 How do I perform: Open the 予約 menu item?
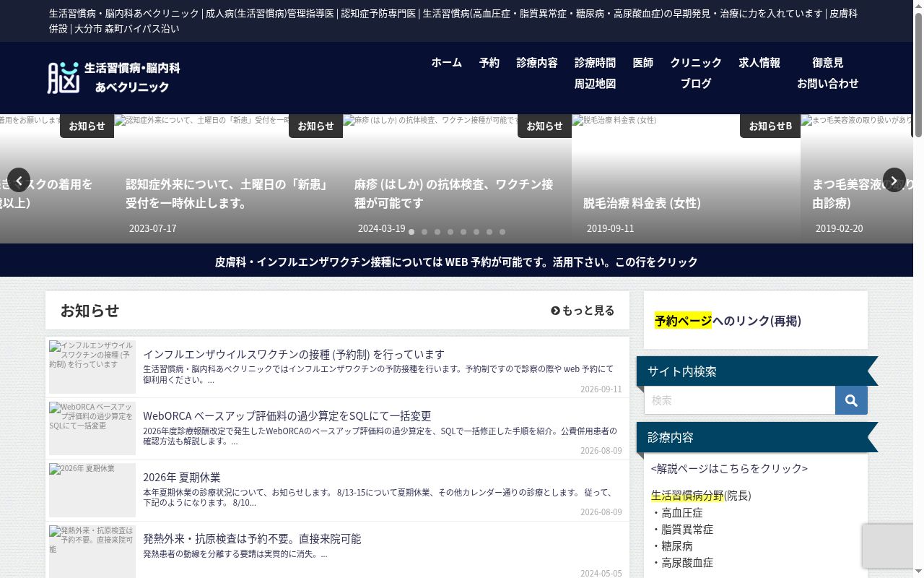489,63
